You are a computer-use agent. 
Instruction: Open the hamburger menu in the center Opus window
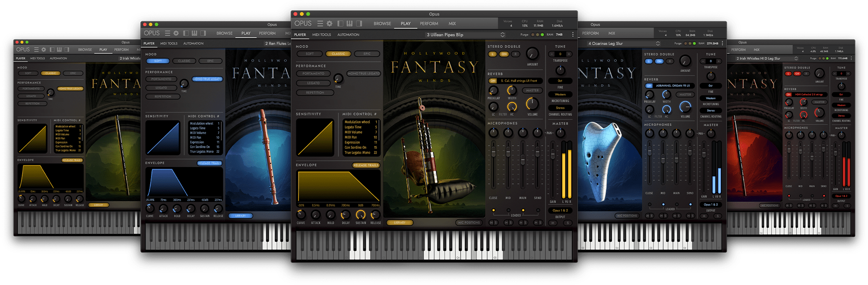320,23
